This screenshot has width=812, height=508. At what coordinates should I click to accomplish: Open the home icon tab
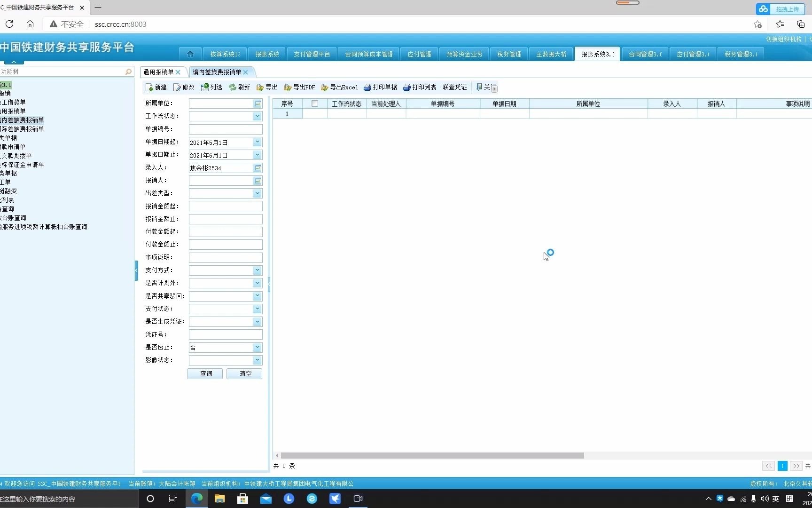[x=190, y=54]
